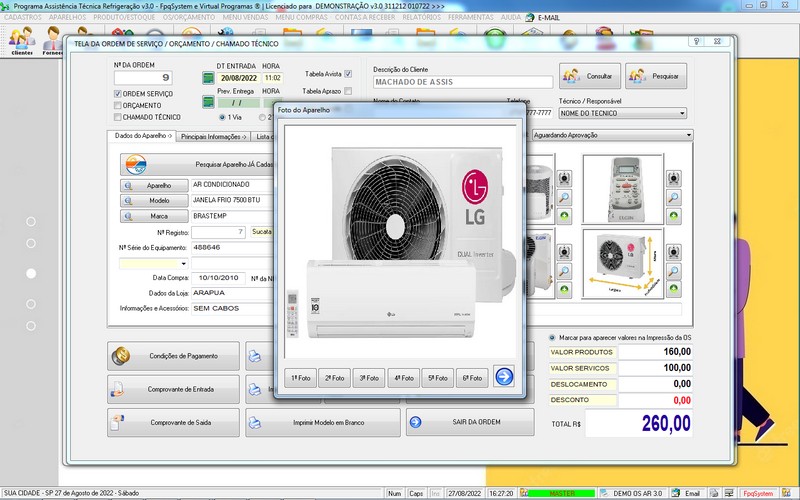Open the OS/ORÇAMENTO menu
The width and height of the screenshot is (800, 500).
tap(189, 17)
